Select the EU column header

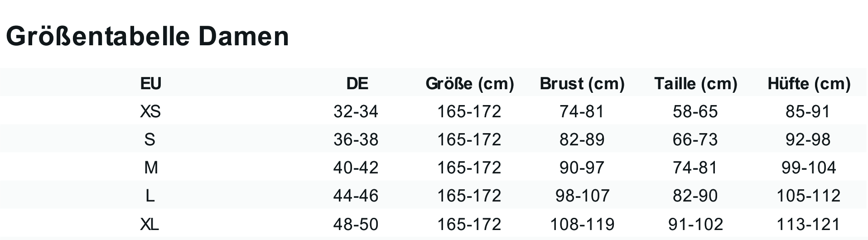point(151,83)
